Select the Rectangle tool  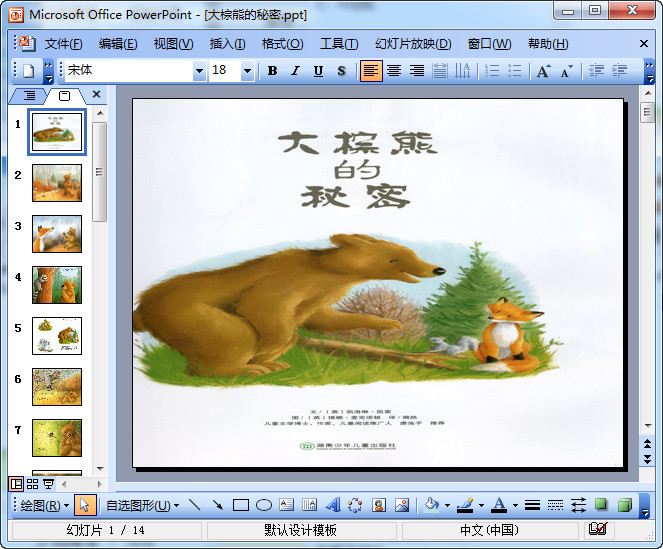click(x=241, y=505)
